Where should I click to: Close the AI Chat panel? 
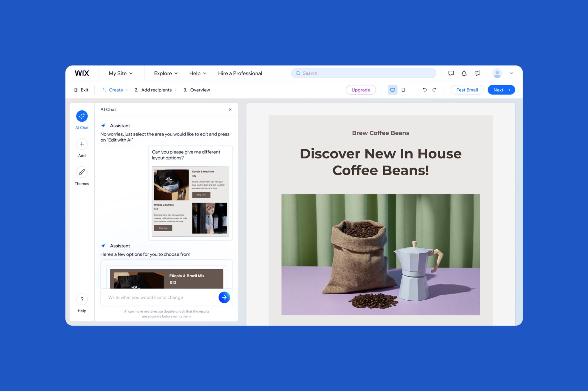230,109
